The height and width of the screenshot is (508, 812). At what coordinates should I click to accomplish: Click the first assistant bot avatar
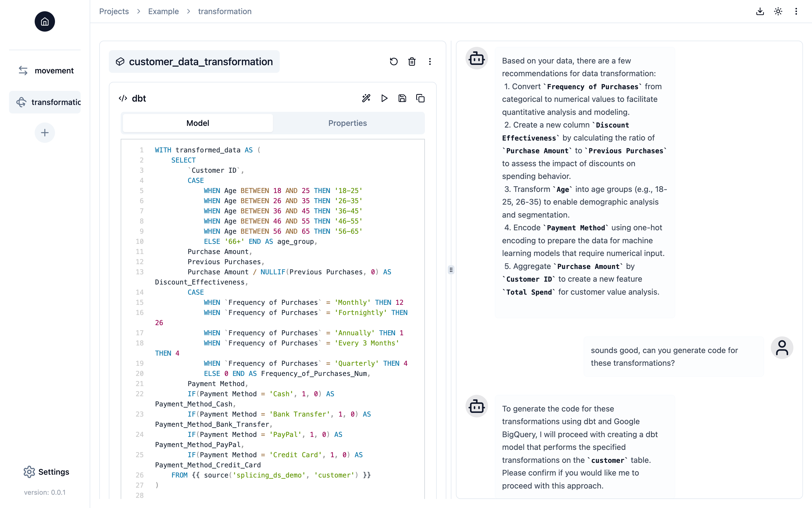pyautogui.click(x=476, y=58)
